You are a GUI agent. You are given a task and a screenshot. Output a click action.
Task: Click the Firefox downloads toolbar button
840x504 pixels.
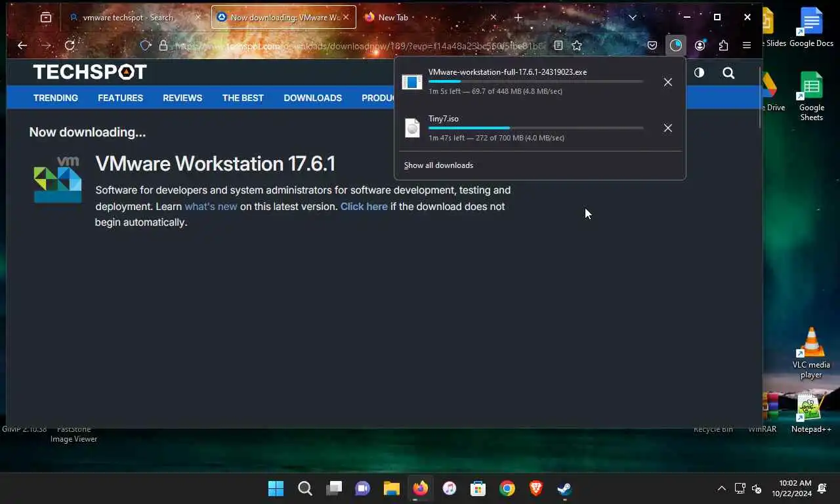(x=676, y=45)
